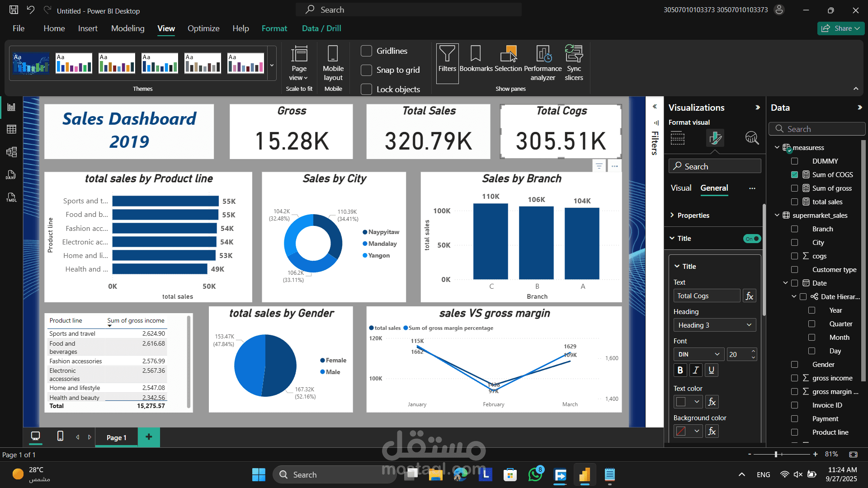Open the Heading 3 dropdown
Viewport: 868px width, 488px height.
click(x=714, y=325)
